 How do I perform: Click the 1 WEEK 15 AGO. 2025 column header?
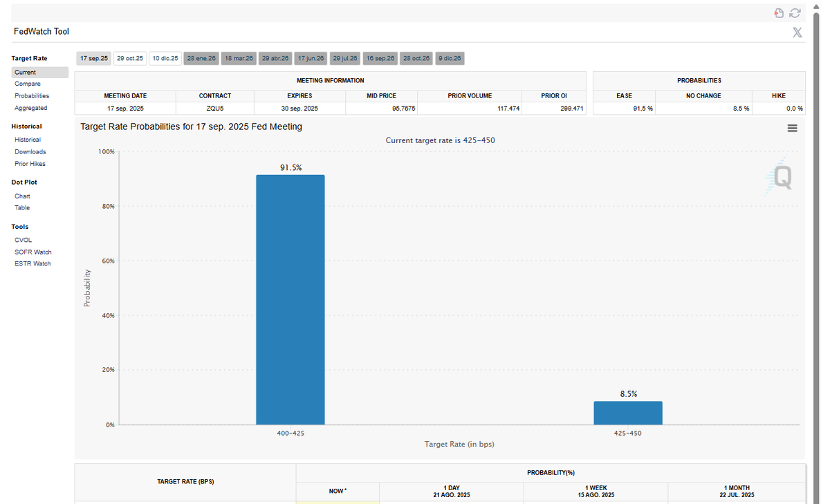point(596,492)
